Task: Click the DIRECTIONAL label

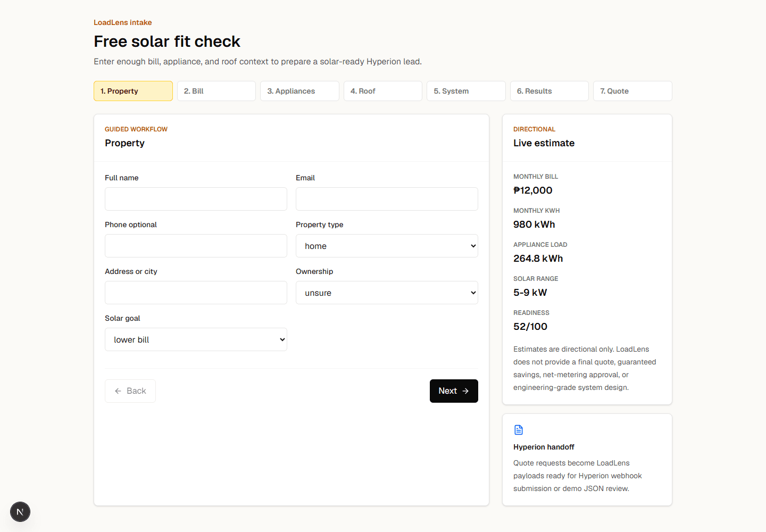Action: click(x=534, y=129)
